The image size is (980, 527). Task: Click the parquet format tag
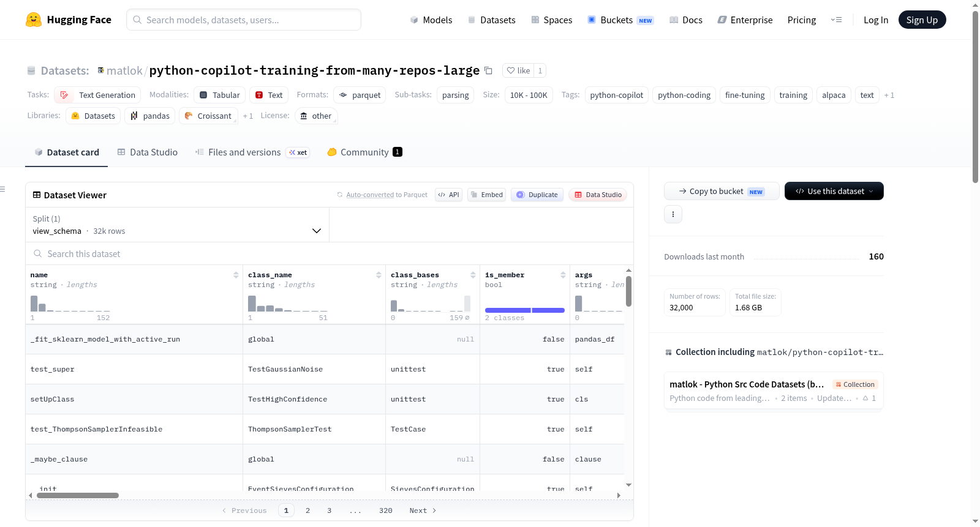360,95
